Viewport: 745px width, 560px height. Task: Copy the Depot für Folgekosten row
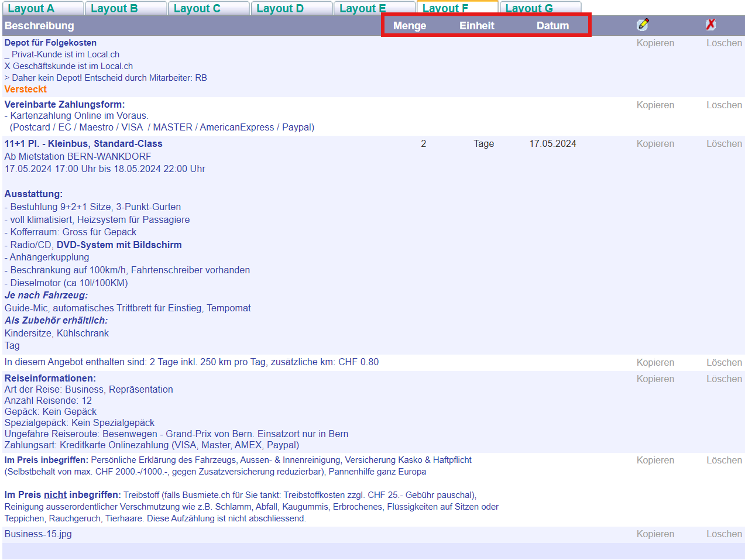click(x=655, y=43)
